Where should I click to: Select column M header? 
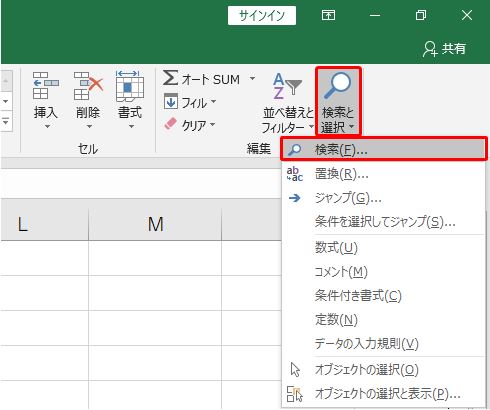tap(155, 220)
